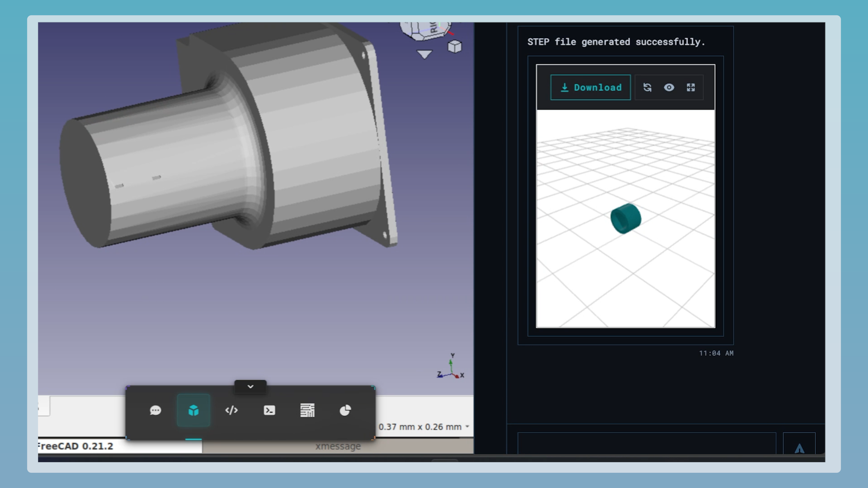
Task: Open the chat messages panel
Action: point(155,410)
